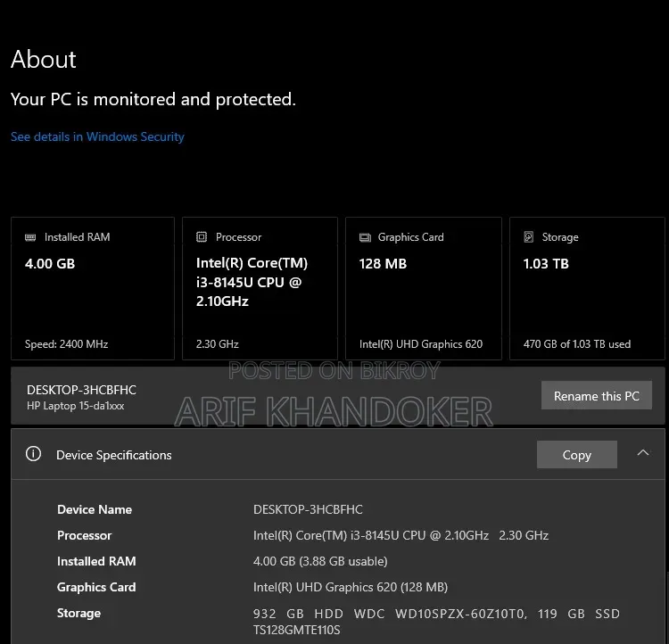This screenshot has height=644, width=669.
Task: Click the Storage card title
Action: click(560, 237)
